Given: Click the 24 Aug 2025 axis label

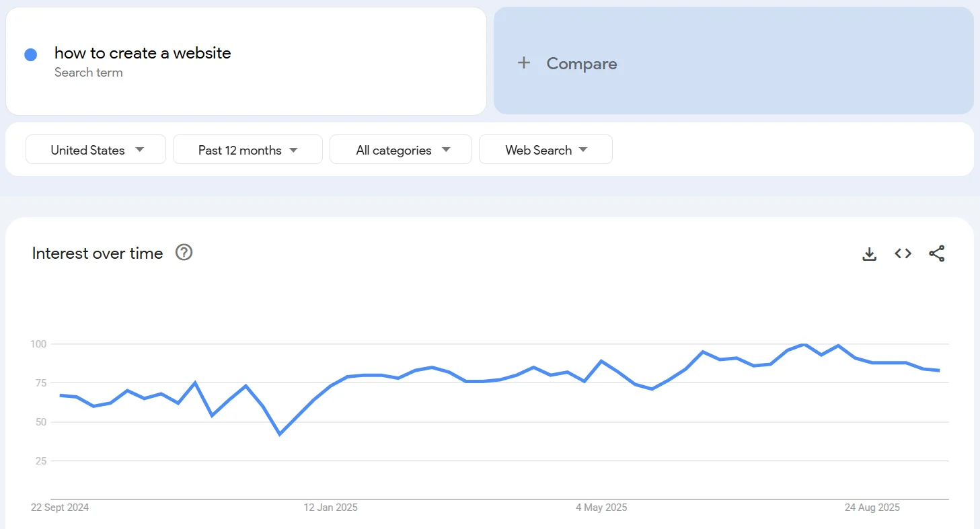Looking at the screenshot, I should [x=872, y=507].
